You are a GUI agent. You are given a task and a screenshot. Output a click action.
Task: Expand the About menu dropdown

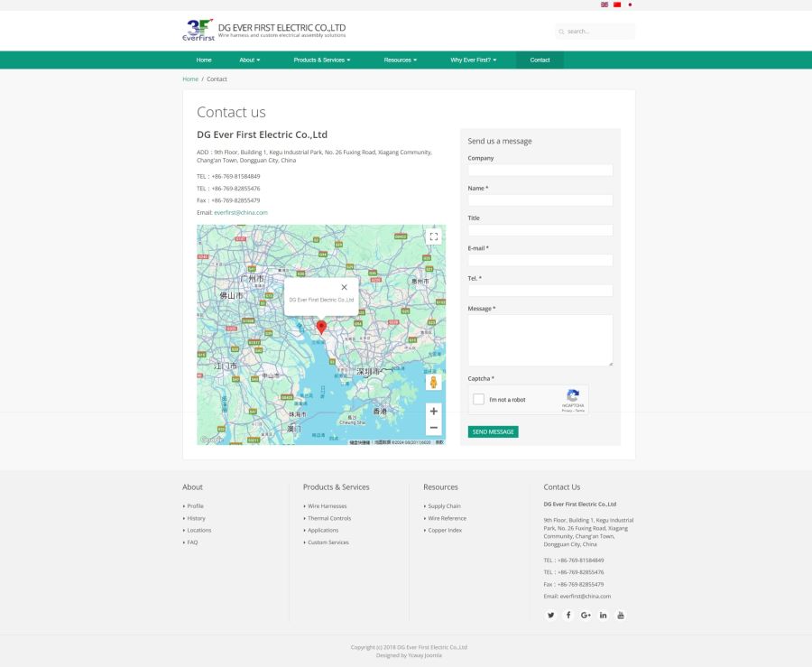point(249,60)
